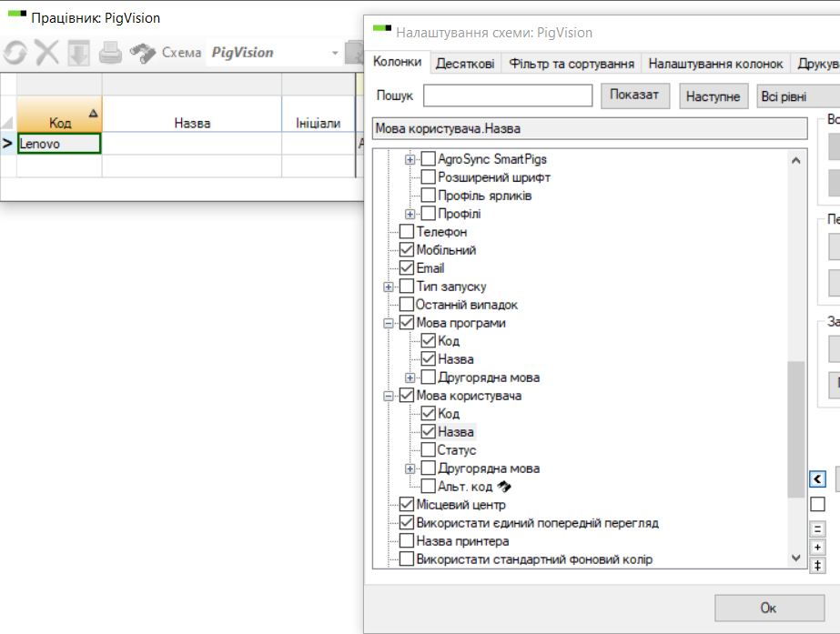Select Код under Мова програми

point(449,340)
